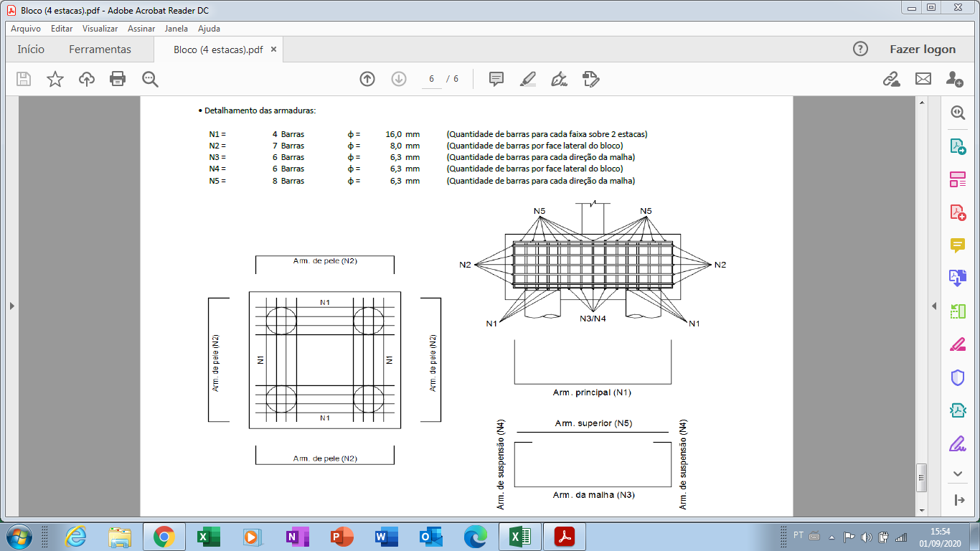Image resolution: width=980 pixels, height=551 pixels.
Task: Show hidden system tray icons arrow
Action: click(x=832, y=537)
